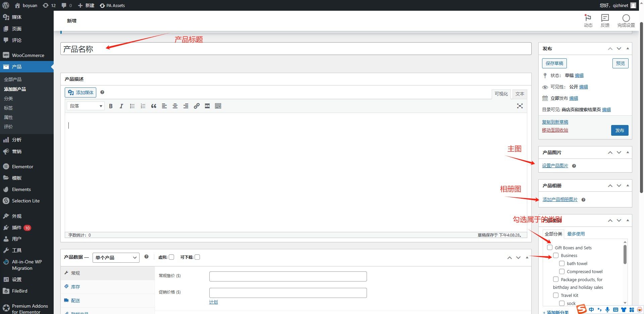Screen dimensions: 644x314
Task: Insert a blockquote in editor toolbar
Action: pyautogui.click(x=154, y=106)
